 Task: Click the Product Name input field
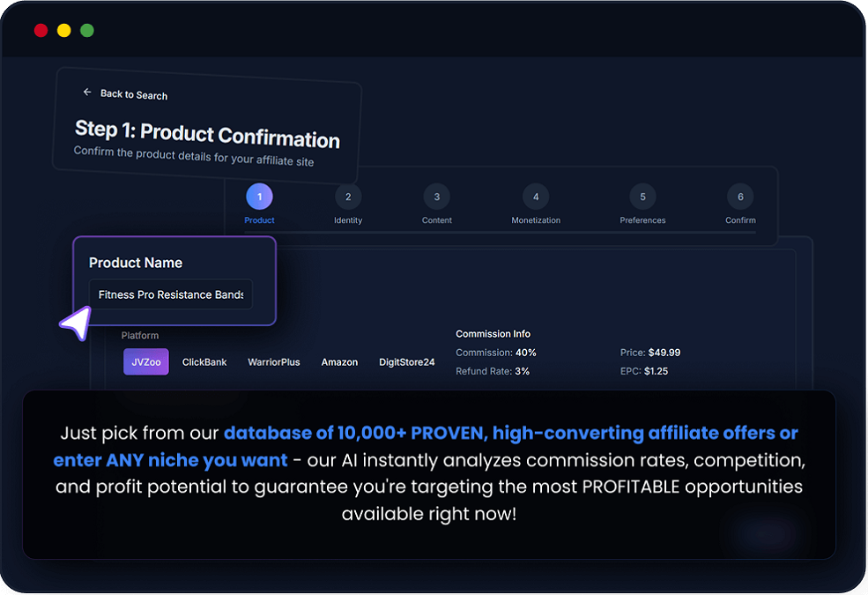(x=170, y=294)
